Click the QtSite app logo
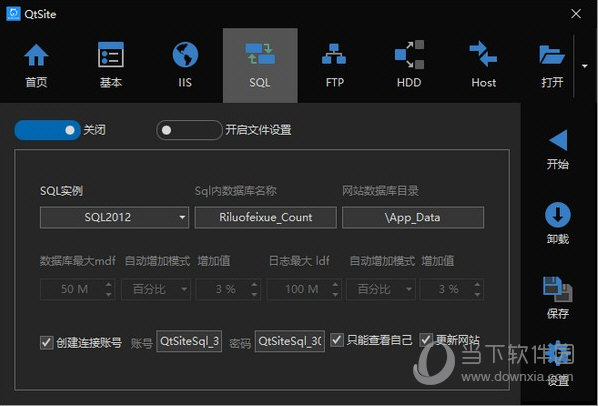Viewport: 598px width, 406px height. (13, 14)
